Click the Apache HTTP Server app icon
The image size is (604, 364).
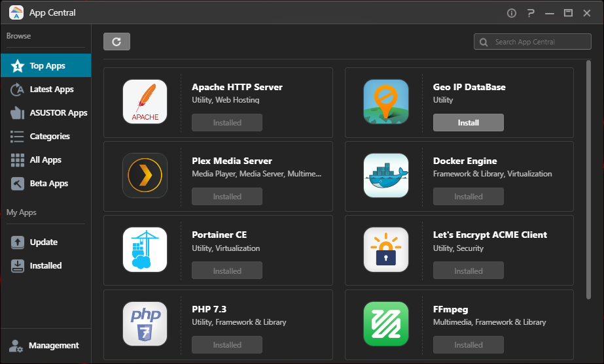pyautogui.click(x=145, y=101)
